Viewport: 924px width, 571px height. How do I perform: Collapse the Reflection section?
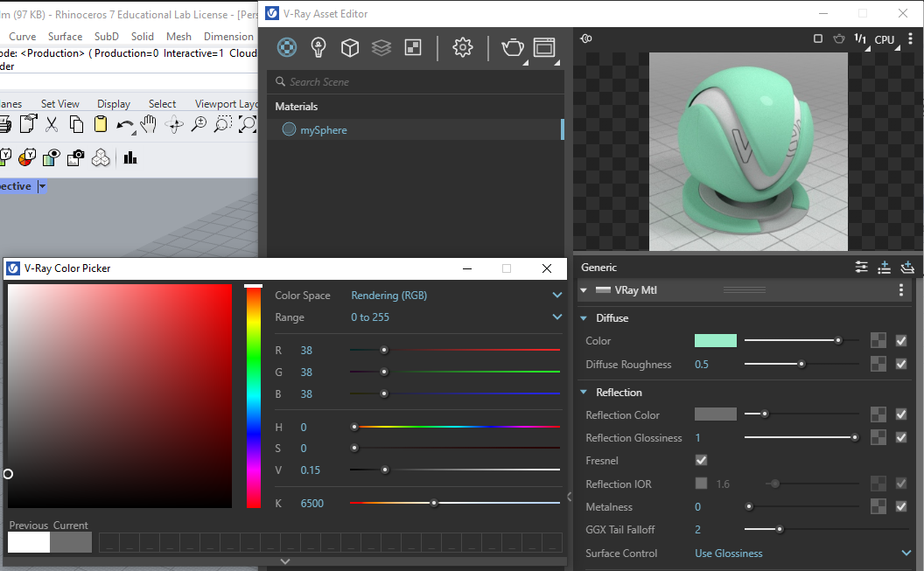(584, 392)
